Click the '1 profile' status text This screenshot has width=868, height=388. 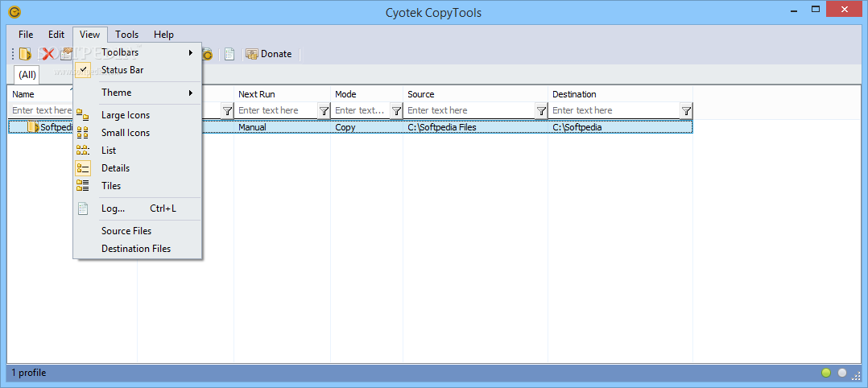pyautogui.click(x=29, y=373)
